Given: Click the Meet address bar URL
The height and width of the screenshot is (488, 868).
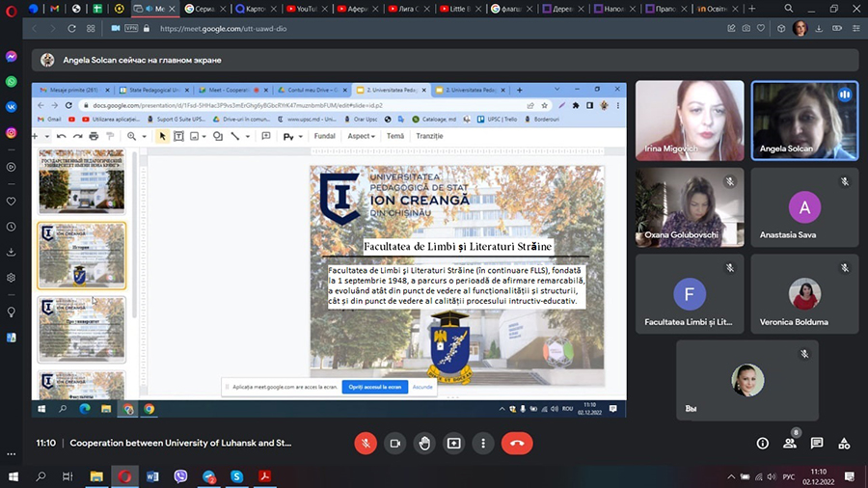Looking at the screenshot, I should pyautogui.click(x=223, y=29).
